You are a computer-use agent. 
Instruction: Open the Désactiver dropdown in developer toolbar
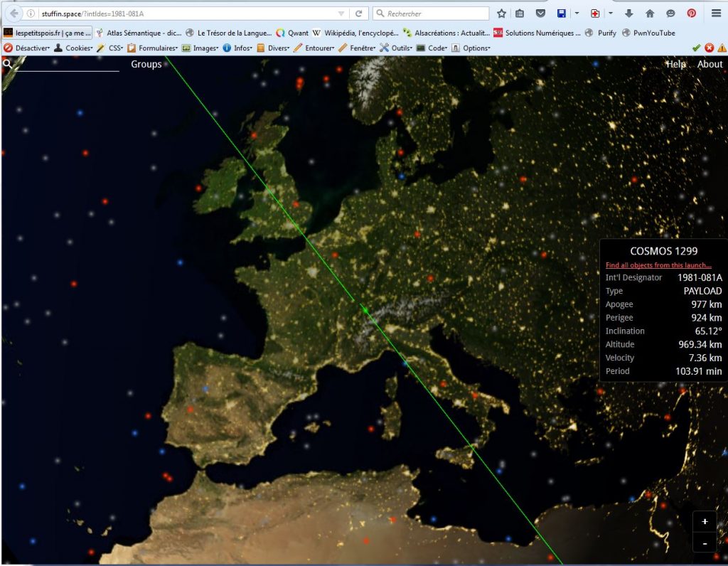27,48
